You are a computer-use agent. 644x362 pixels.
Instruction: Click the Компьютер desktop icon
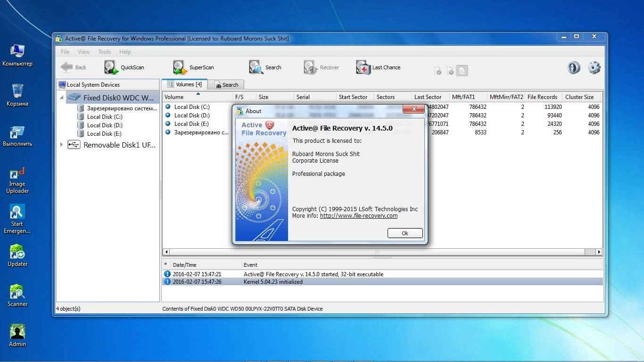pos(17,55)
